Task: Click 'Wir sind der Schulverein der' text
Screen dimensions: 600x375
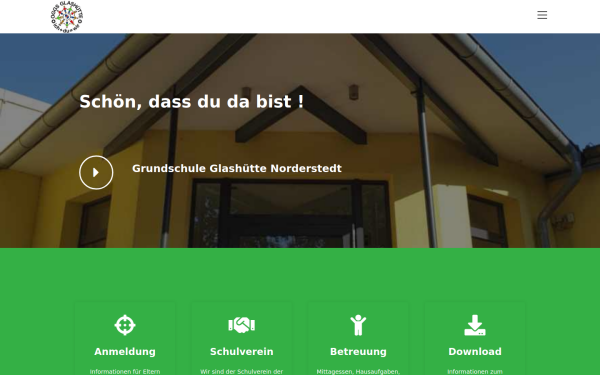Action: [x=241, y=371]
